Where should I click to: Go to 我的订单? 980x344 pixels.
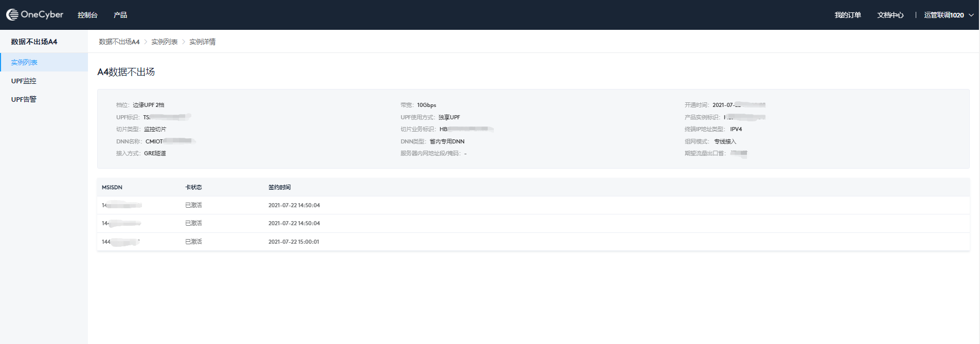click(x=847, y=15)
